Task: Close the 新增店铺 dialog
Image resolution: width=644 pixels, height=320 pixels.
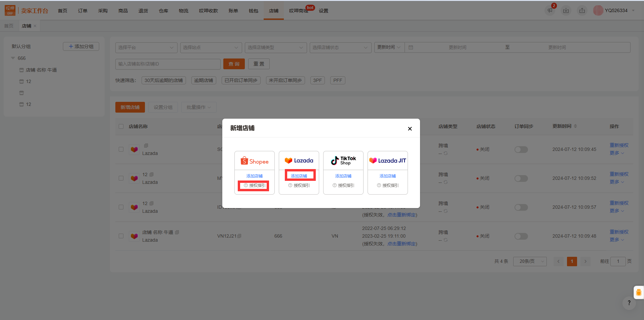Action: 410,129
